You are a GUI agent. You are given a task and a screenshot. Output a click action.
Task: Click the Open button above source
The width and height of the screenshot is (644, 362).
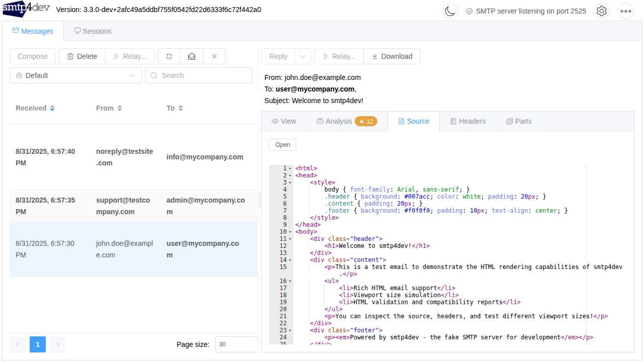click(283, 145)
